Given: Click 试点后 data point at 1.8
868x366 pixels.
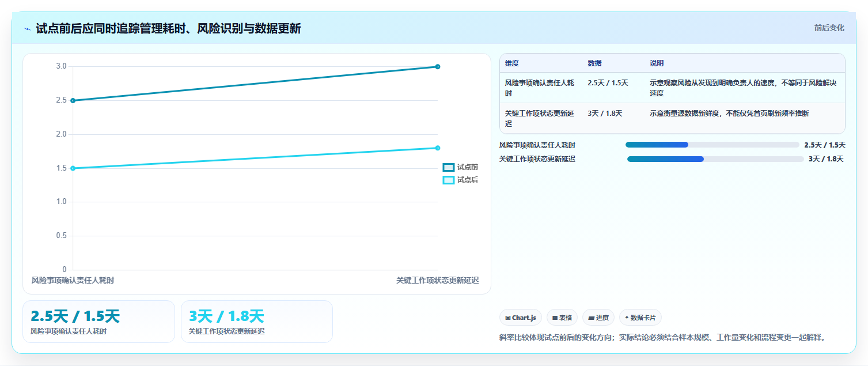Looking at the screenshot, I should 438,148.
